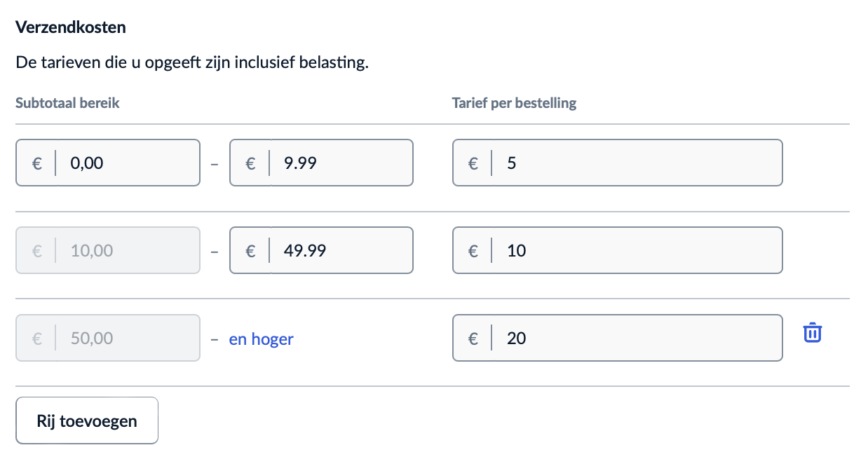Image resolution: width=868 pixels, height=464 pixels.
Task: Click the euro symbol in the rate 20 field
Action: pos(473,339)
